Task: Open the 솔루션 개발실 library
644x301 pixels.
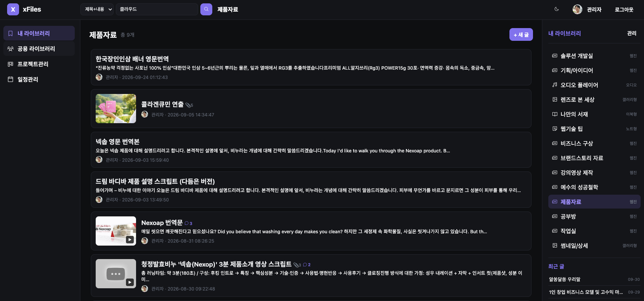Action: [x=594, y=56]
